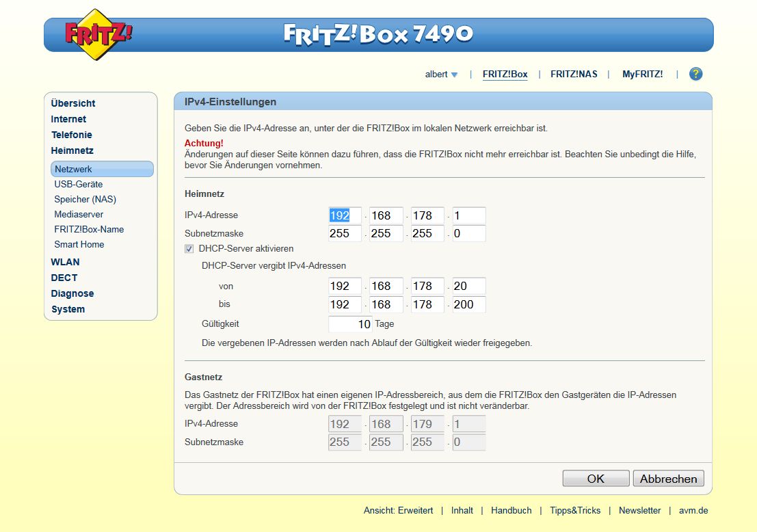
Task: Focus DHCP bis second octet 168 field
Action: point(386,304)
